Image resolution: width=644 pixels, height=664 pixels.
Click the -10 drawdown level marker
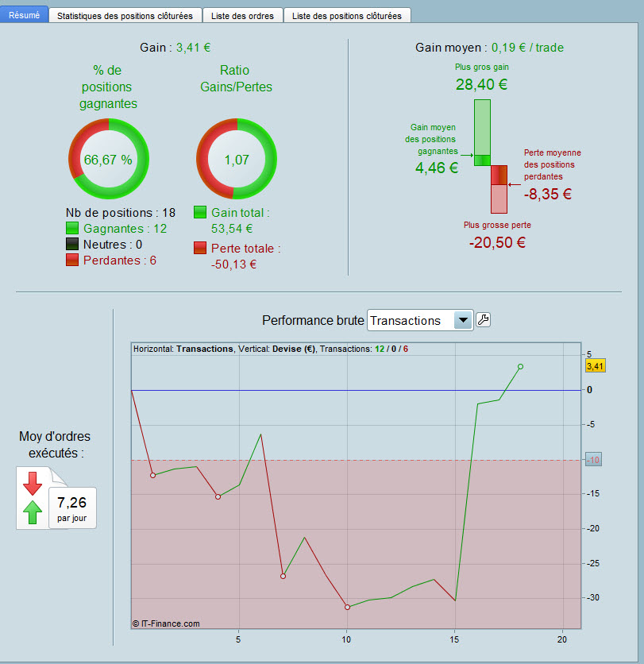(x=593, y=460)
